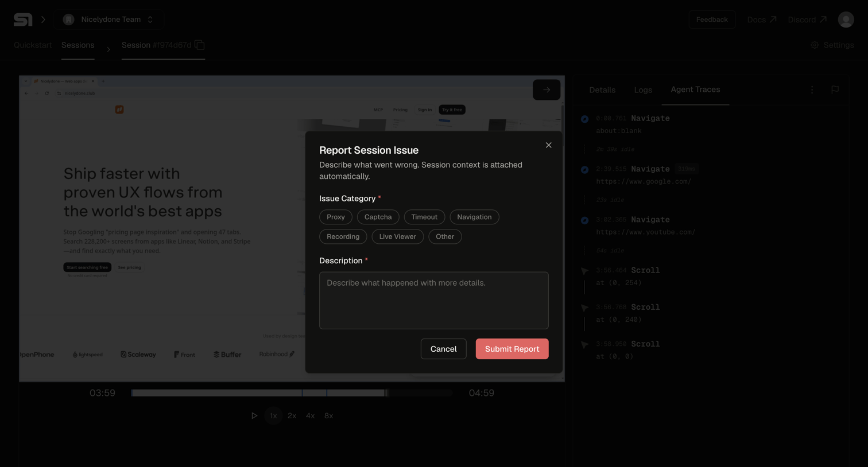Open the Discord external link
The image size is (868, 467).
[807, 20]
